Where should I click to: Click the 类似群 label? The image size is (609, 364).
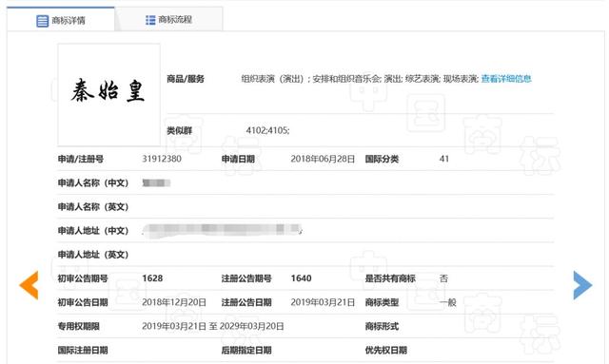pos(180,130)
